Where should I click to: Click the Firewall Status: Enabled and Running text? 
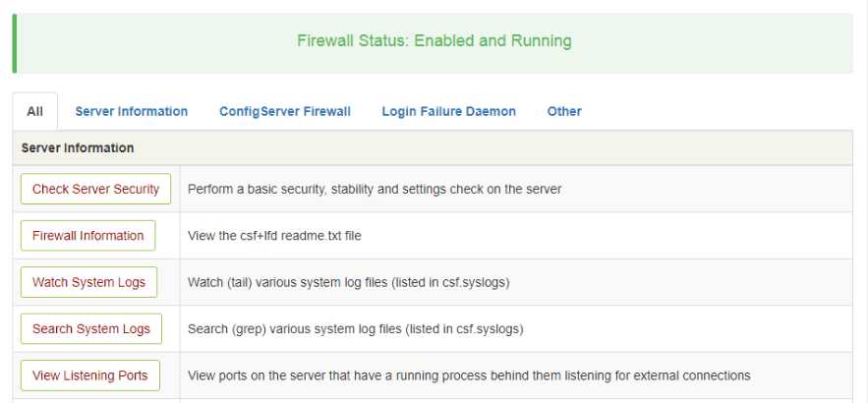coord(434,41)
